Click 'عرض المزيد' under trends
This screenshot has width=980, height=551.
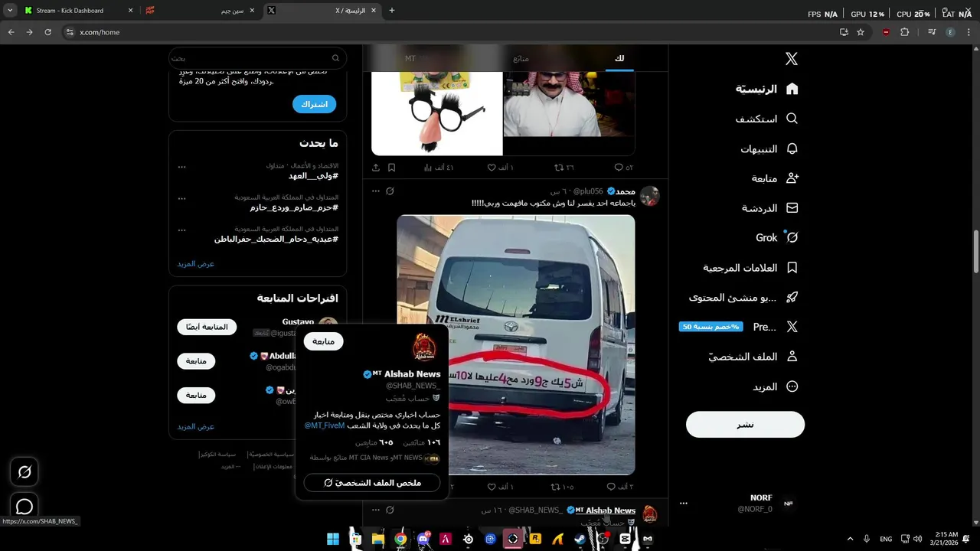[x=196, y=263]
